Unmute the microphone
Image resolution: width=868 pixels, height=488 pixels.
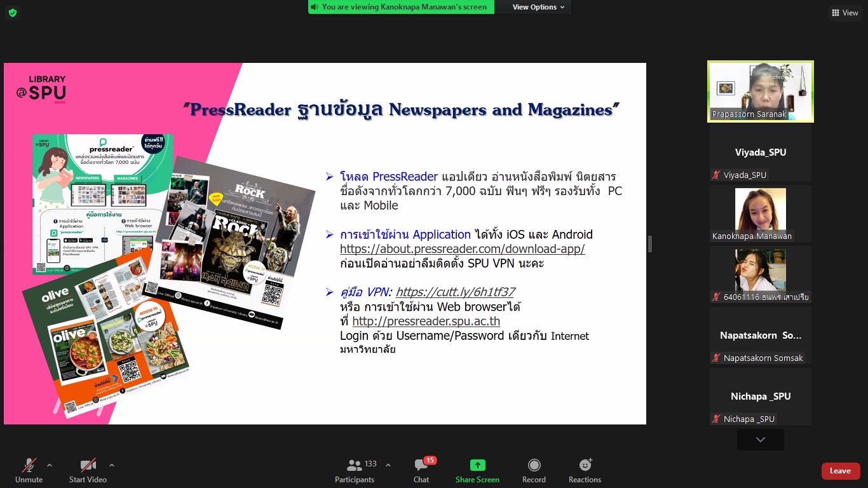click(x=29, y=471)
